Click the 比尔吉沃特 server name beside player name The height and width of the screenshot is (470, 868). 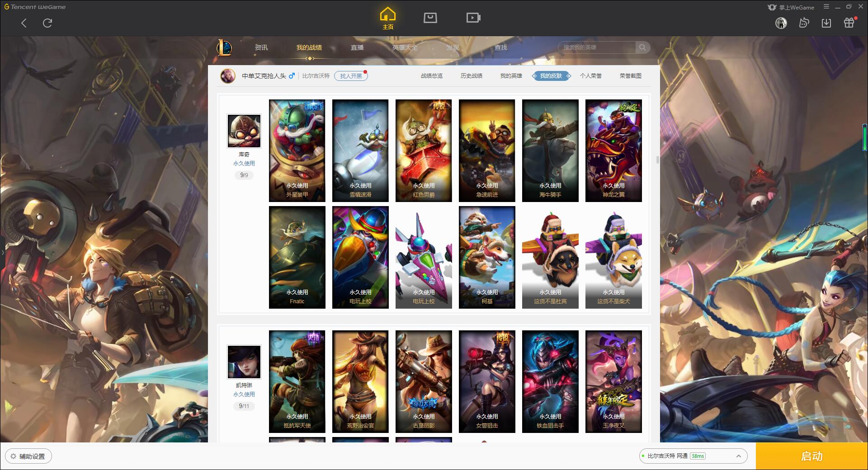tap(316, 76)
